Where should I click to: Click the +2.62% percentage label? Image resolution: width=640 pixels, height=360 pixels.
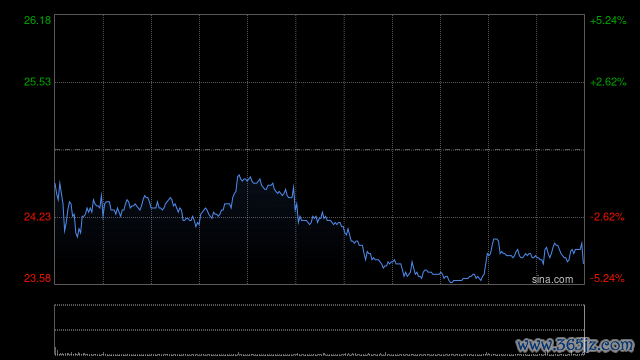[608, 82]
